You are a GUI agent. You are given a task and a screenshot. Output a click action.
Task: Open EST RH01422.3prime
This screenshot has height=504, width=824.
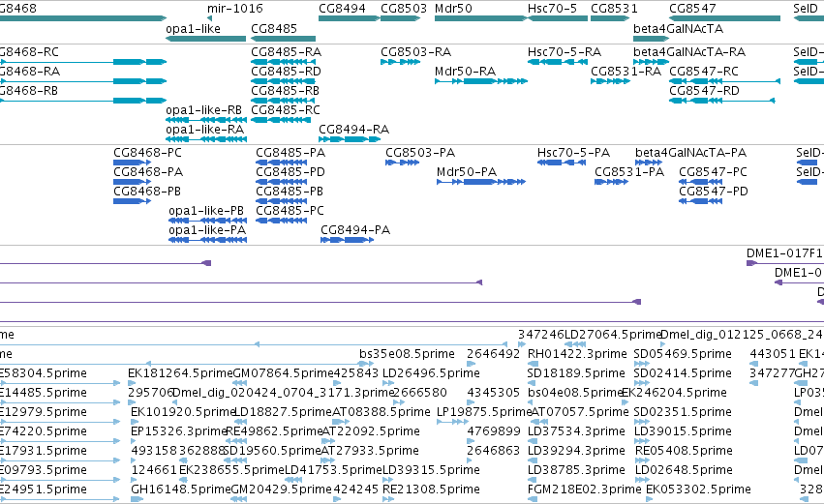[x=577, y=354]
